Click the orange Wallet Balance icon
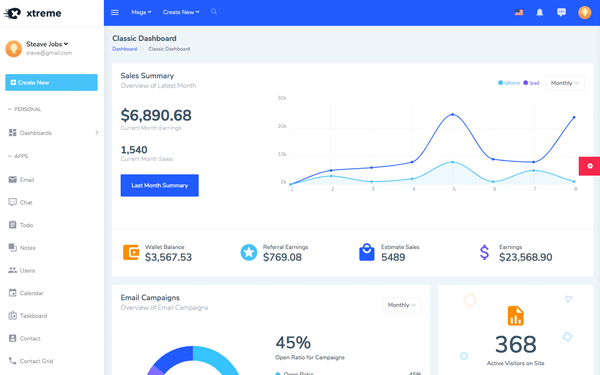This screenshot has height=375, width=600. pyautogui.click(x=131, y=253)
